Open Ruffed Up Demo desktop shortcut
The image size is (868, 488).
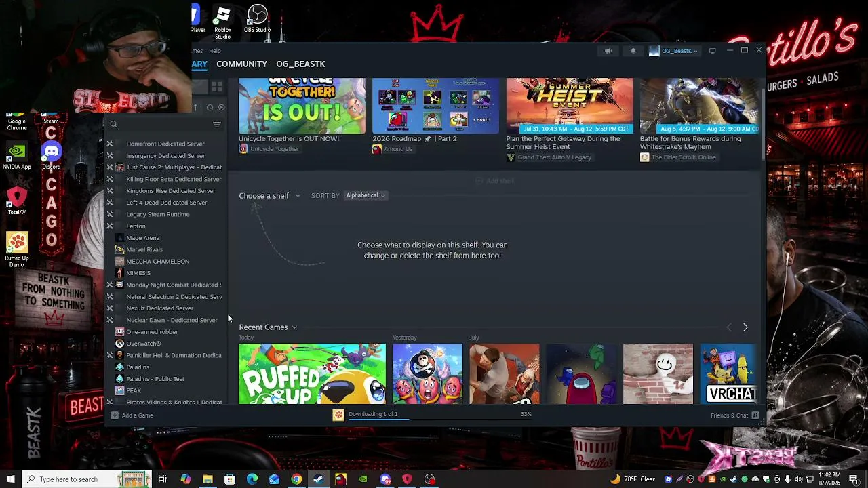point(17,249)
